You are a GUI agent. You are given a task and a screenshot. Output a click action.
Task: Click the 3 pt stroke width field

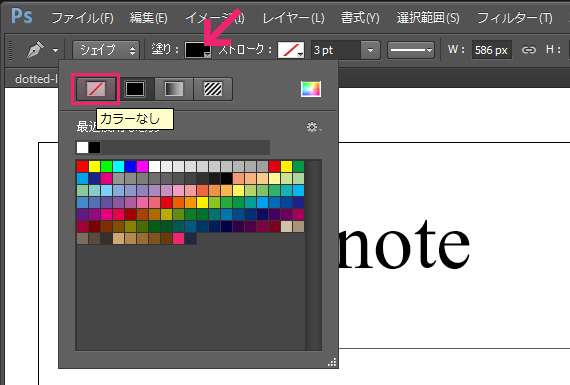click(x=336, y=50)
